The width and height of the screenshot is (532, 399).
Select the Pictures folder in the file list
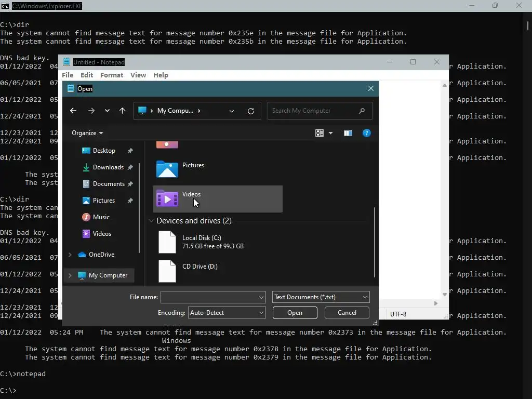pos(217,170)
